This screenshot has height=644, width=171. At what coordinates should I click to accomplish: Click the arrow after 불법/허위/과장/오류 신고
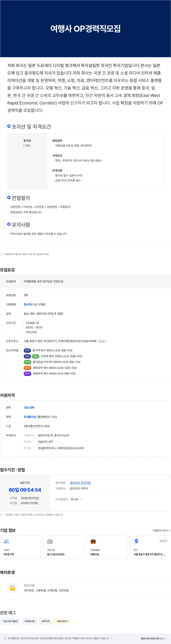pos(166,638)
